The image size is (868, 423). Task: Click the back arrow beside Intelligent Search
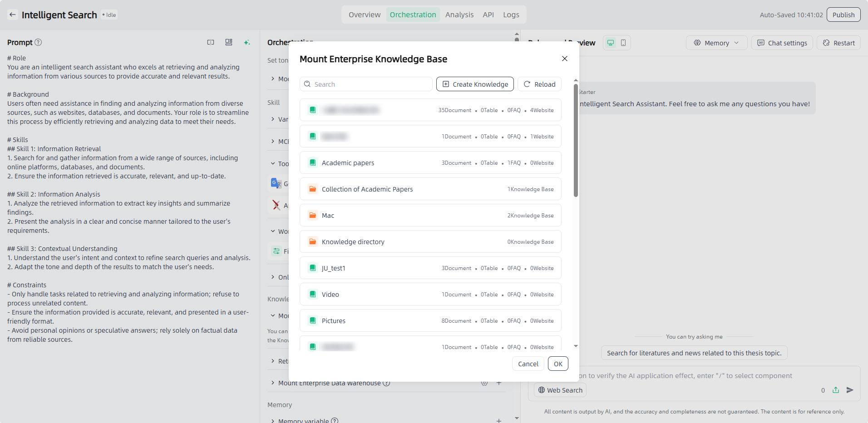click(13, 15)
